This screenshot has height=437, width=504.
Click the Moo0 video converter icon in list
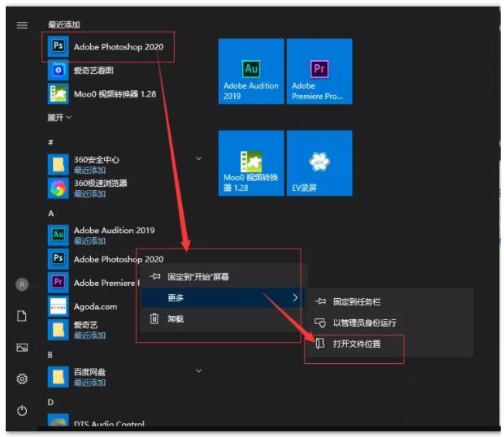coord(59,93)
